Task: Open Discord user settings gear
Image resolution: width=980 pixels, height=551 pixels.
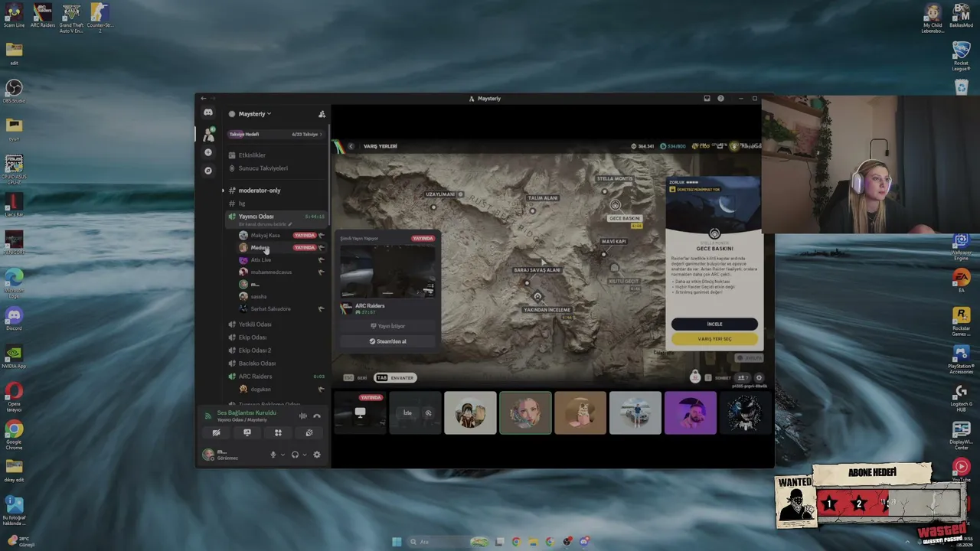Action: [317, 455]
